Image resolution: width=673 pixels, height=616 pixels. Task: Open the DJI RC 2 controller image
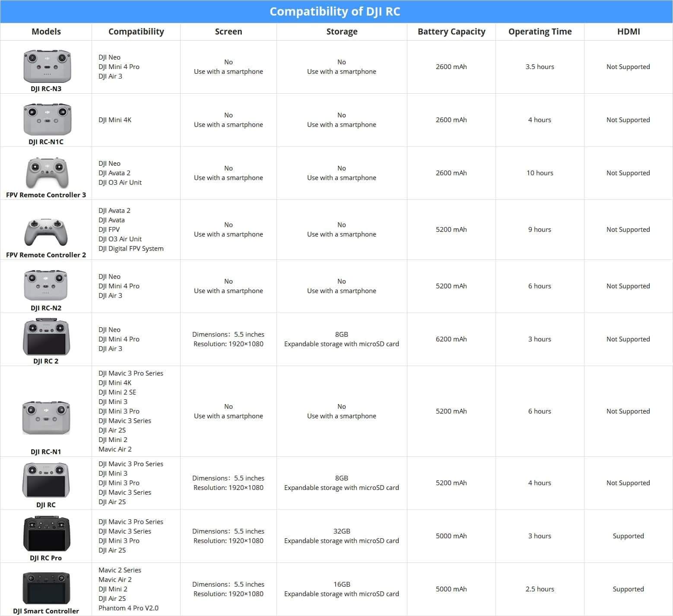46,337
